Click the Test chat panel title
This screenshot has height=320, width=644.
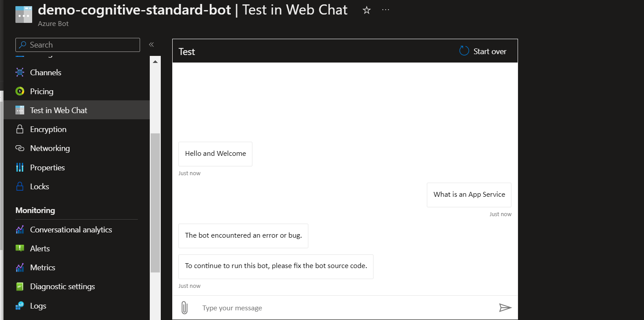coord(187,51)
